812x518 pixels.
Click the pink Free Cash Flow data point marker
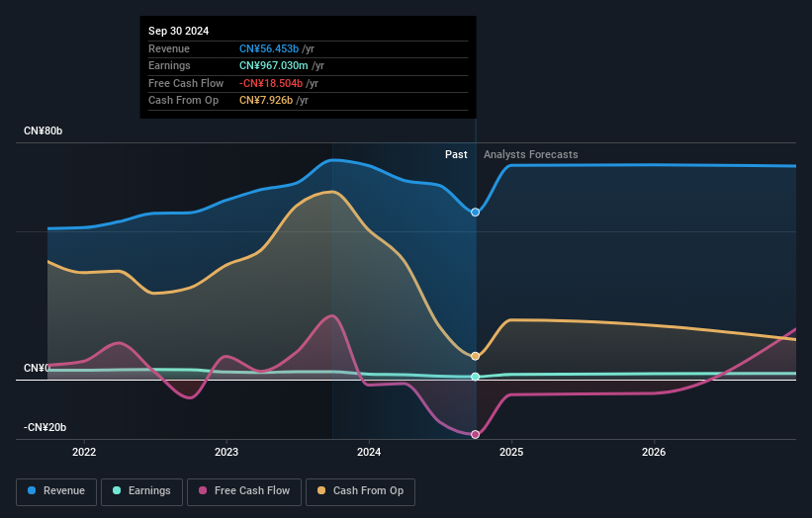pyautogui.click(x=475, y=435)
